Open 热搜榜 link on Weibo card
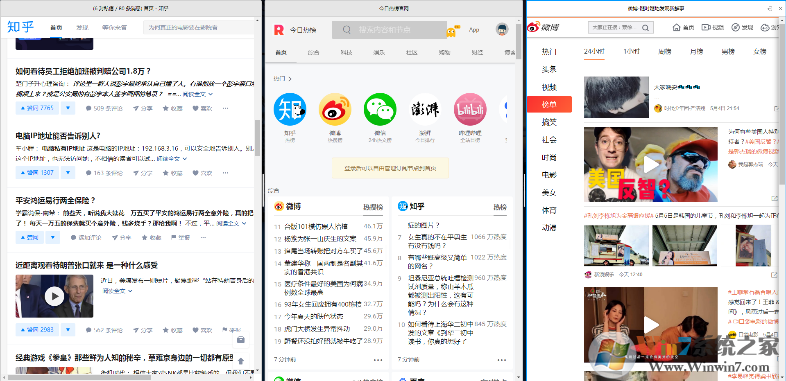This screenshot has height=381, width=786. tap(372, 207)
